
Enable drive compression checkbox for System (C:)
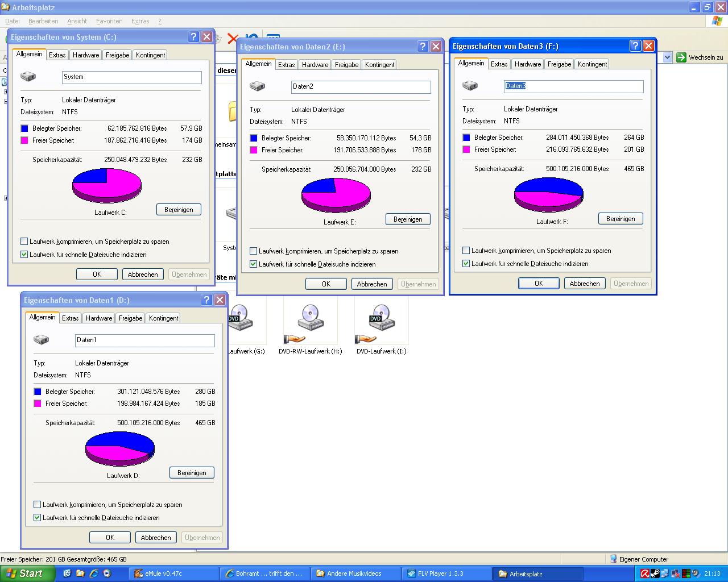24,242
